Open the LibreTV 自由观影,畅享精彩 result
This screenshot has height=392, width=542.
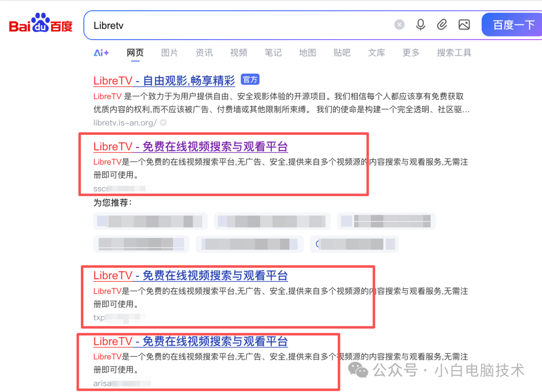(x=164, y=81)
